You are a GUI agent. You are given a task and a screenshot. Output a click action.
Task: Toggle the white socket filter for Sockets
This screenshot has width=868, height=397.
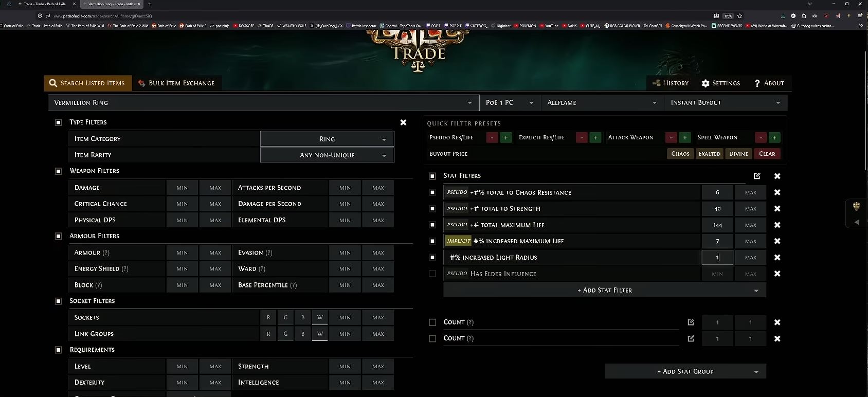(320, 318)
